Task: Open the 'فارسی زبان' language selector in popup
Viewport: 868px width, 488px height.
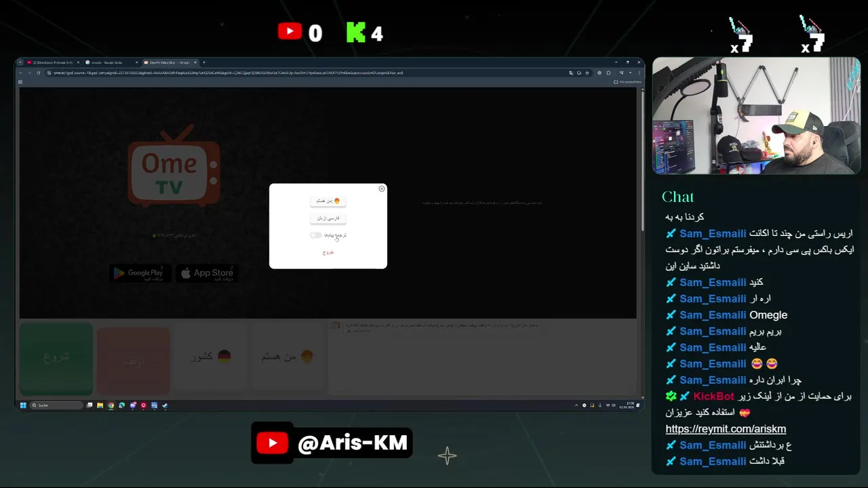Action: (x=328, y=218)
